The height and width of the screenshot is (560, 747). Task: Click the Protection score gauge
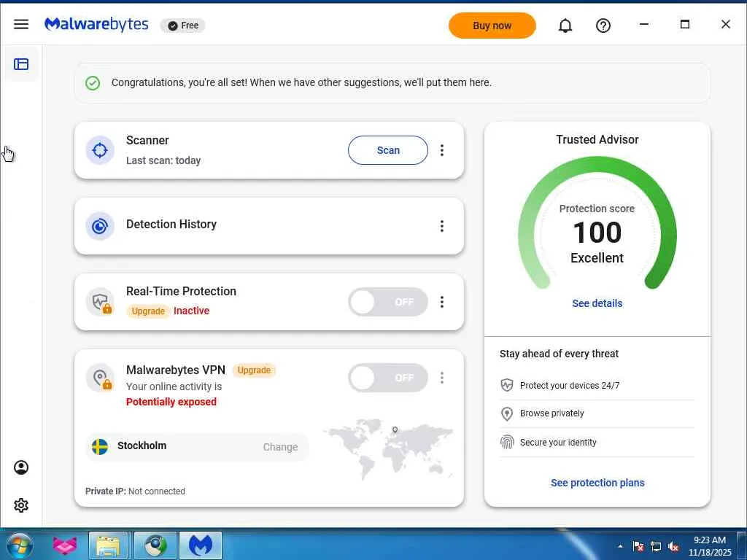[597, 224]
